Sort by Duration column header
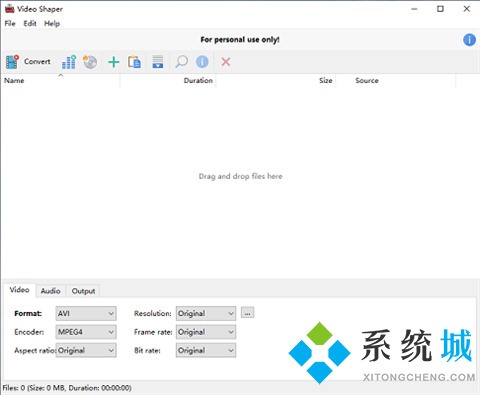Image resolution: width=480 pixels, height=395 pixels. coord(168,81)
